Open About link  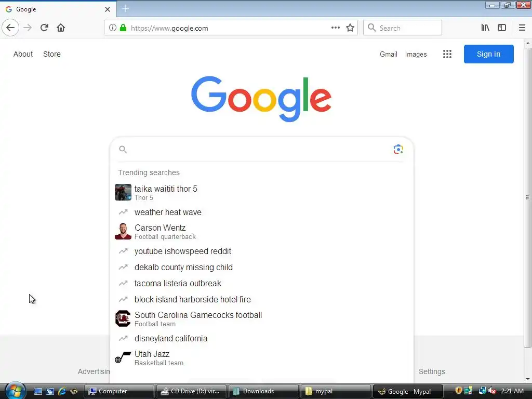23,54
